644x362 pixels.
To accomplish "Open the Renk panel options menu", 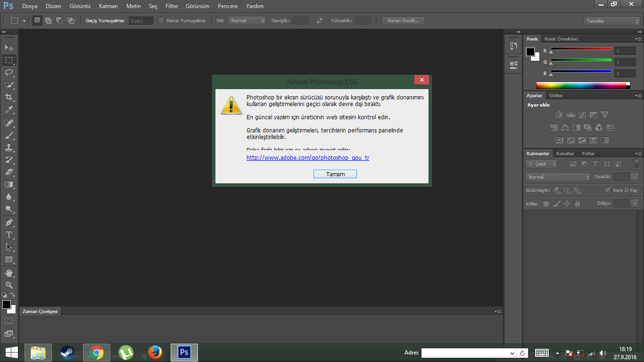I will click(x=638, y=39).
